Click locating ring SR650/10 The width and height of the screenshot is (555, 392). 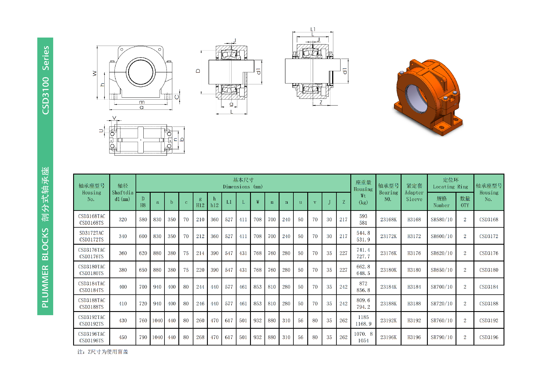[442, 270]
